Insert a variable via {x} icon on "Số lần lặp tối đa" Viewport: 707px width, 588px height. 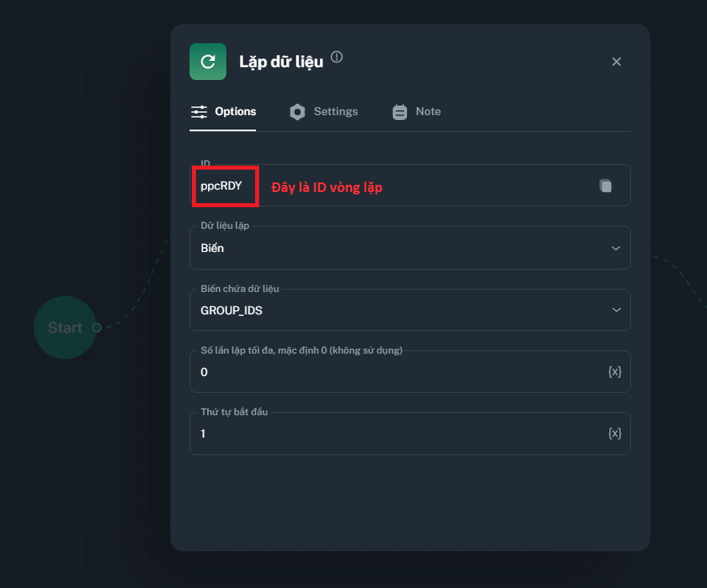click(614, 371)
